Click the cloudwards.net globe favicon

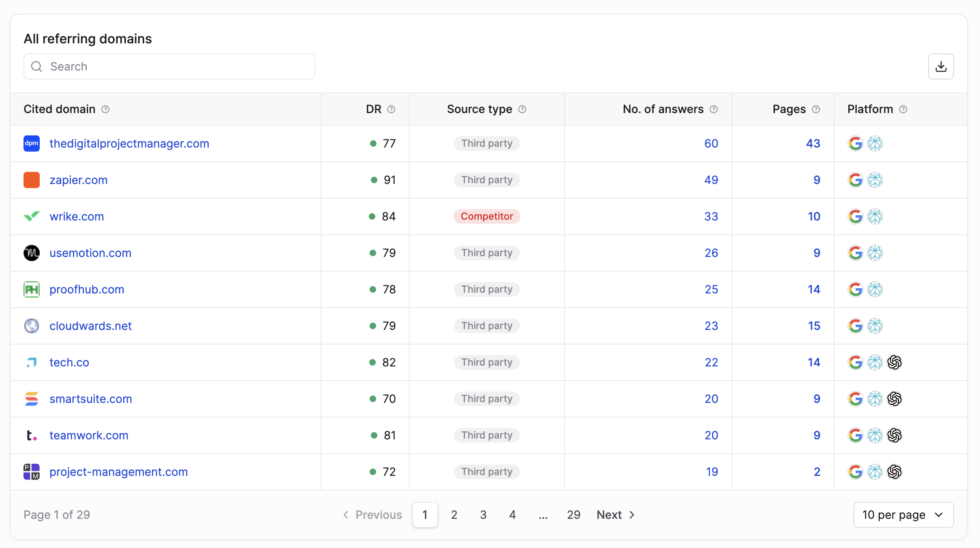[32, 326]
